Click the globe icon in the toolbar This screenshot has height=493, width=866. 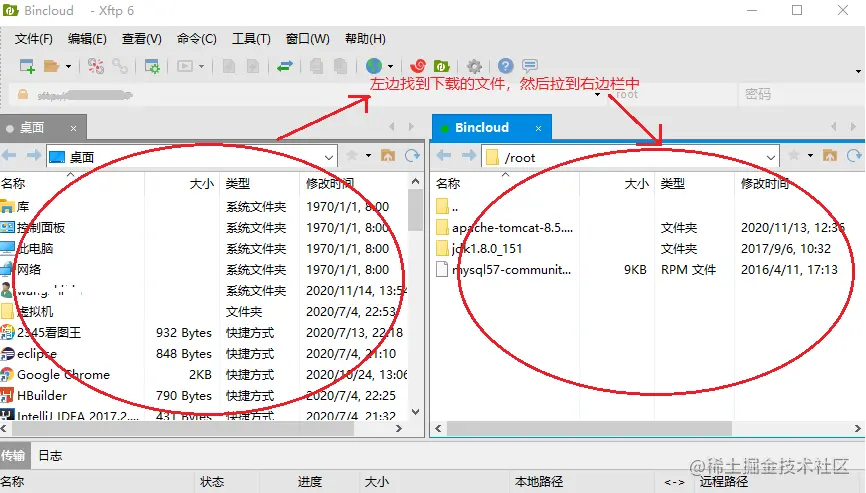(x=374, y=66)
